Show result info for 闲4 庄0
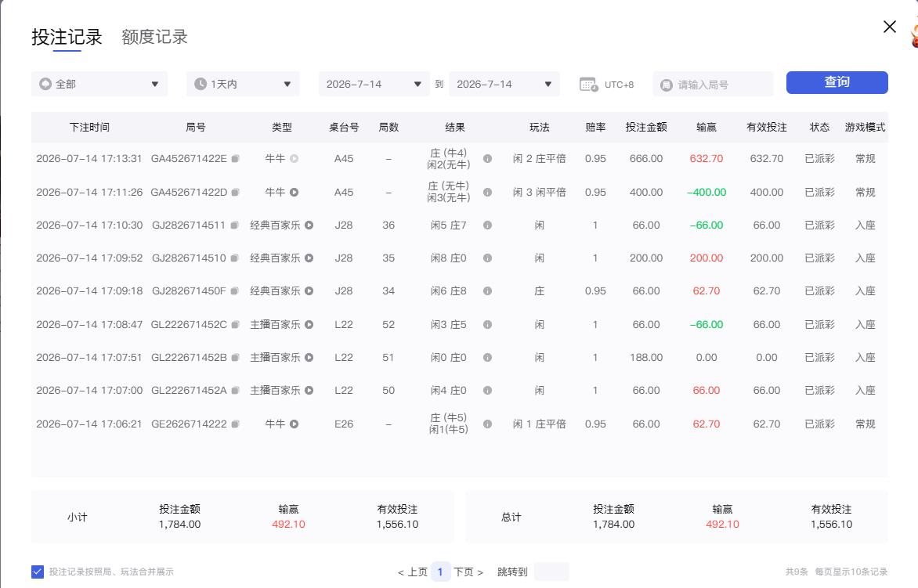 click(x=487, y=390)
